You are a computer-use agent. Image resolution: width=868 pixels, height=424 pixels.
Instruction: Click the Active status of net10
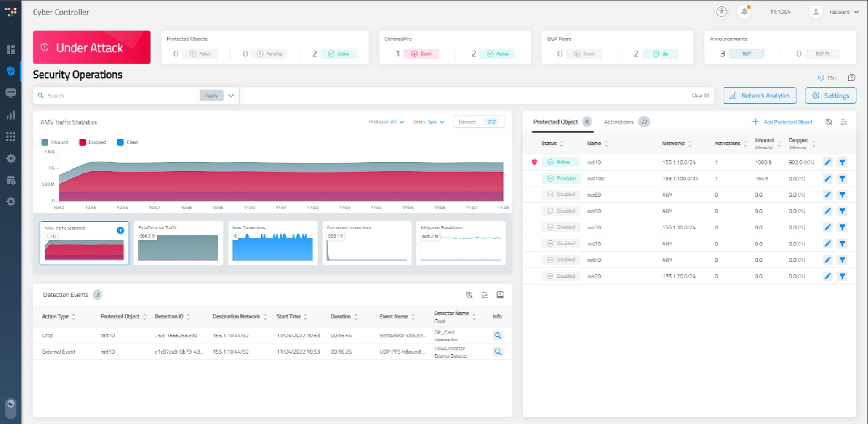pos(561,162)
